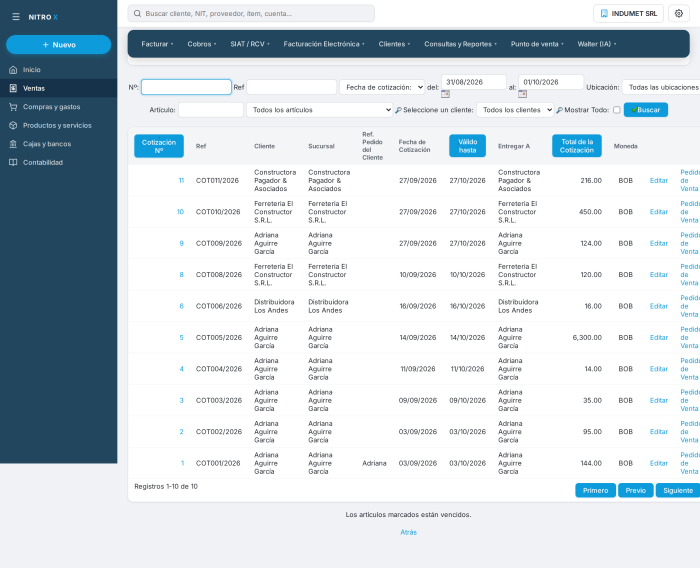Click the Primero pagination button
The height and width of the screenshot is (568, 700).
coord(596,490)
